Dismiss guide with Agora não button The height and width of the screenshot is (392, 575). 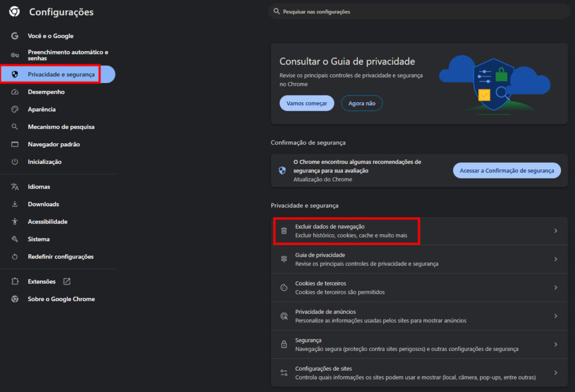[362, 103]
